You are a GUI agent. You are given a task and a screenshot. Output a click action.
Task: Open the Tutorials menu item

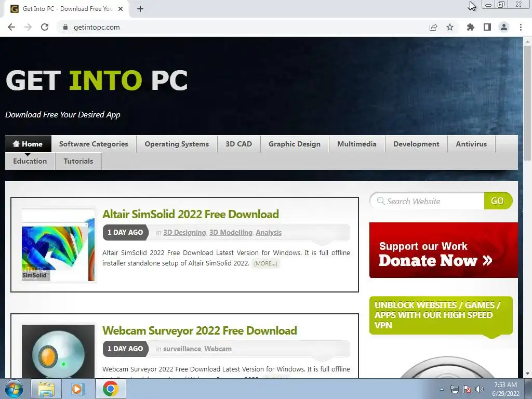[78, 161]
